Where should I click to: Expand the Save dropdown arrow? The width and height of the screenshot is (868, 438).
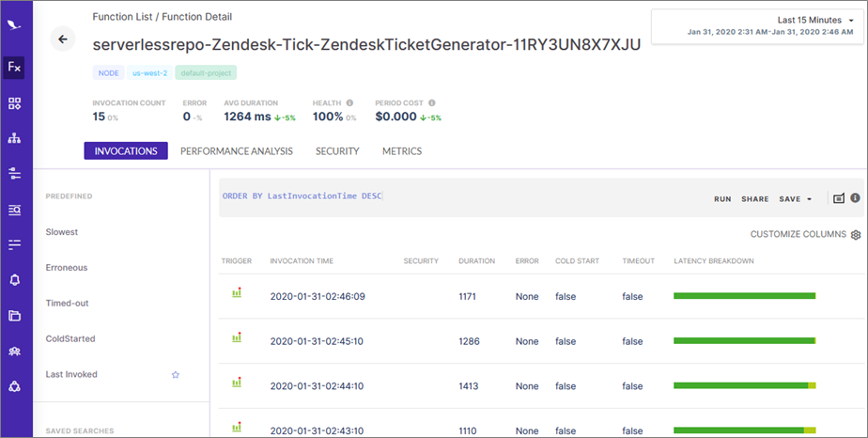point(810,199)
